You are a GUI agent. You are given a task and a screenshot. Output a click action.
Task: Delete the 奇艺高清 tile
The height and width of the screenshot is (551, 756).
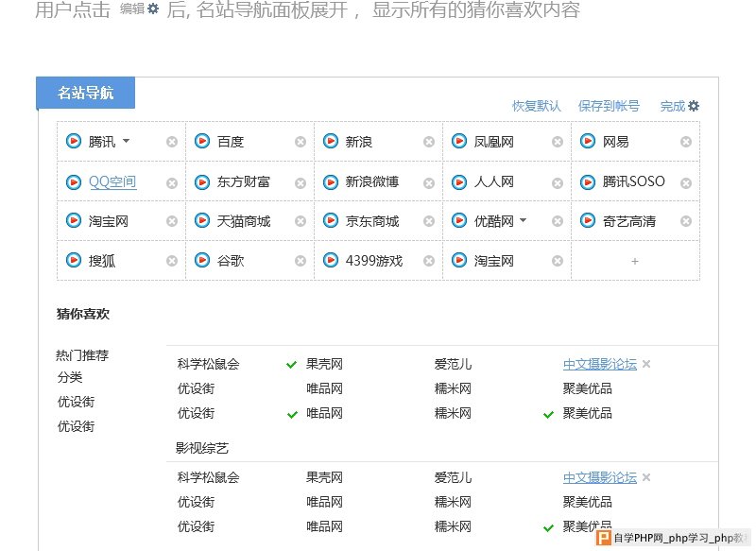[686, 221]
